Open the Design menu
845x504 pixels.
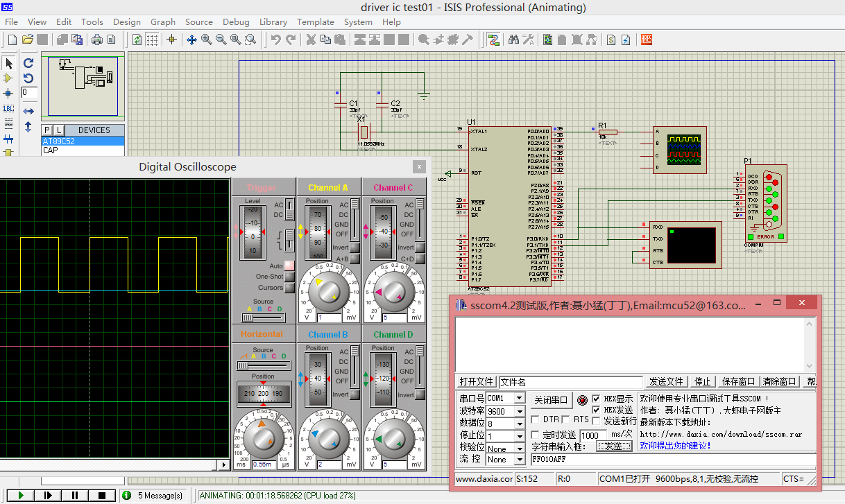[126, 22]
